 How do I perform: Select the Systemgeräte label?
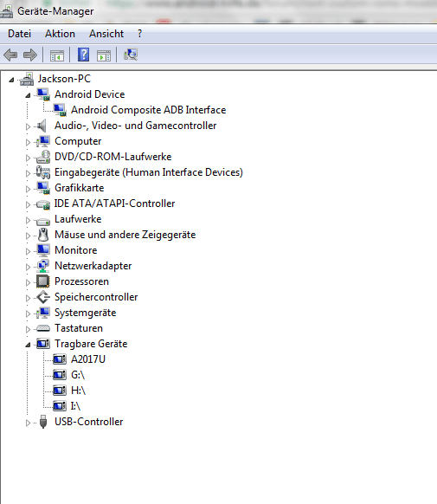tap(86, 313)
